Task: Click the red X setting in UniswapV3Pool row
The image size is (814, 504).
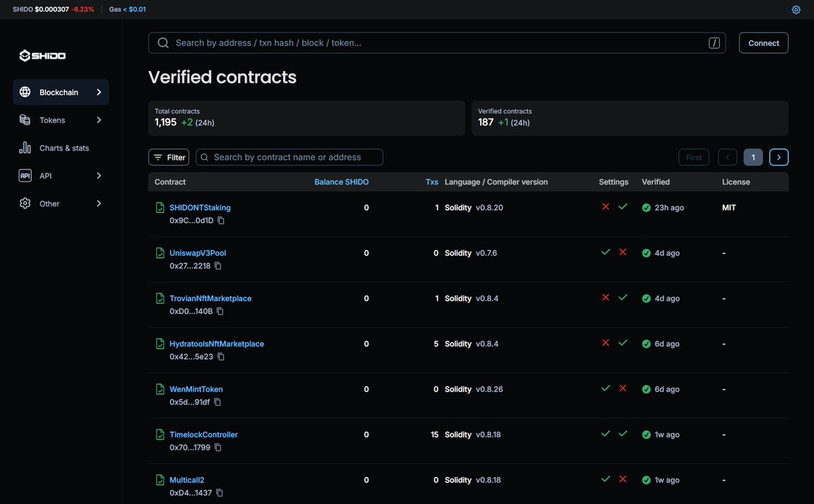Action: coord(623,252)
